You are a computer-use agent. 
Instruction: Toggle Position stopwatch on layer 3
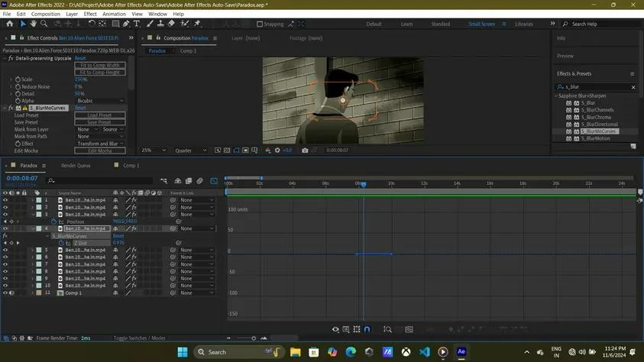coord(53,221)
